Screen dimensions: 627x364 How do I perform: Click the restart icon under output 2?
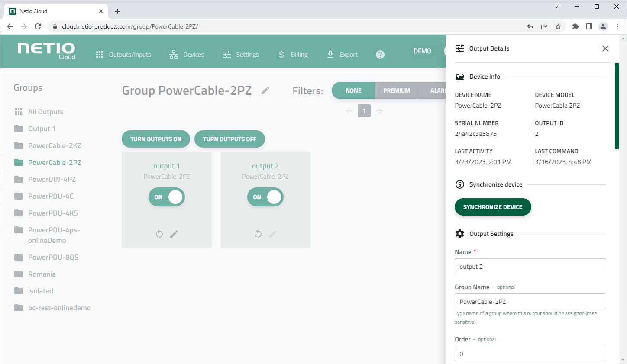pyautogui.click(x=258, y=234)
